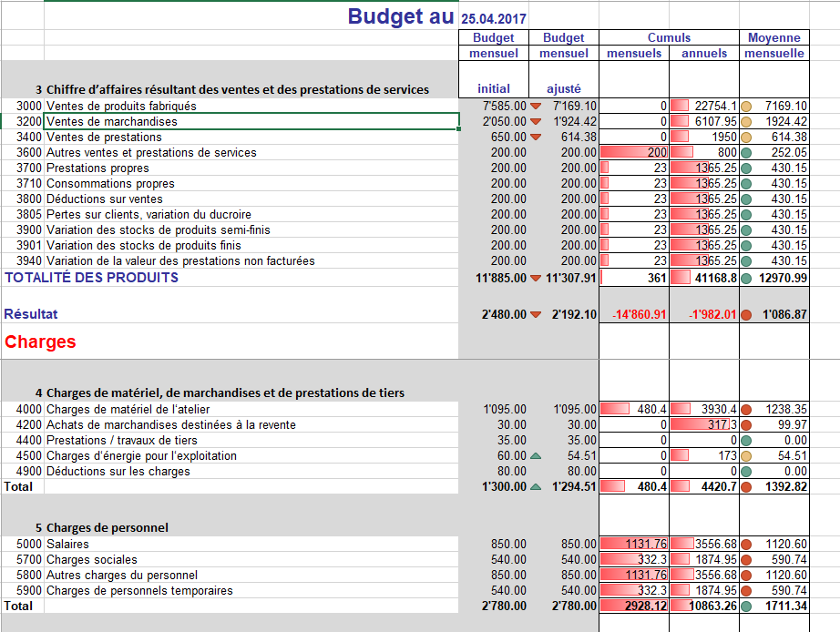This screenshot has height=632, width=840.
Task: Click the ajusté column sub-header
Action: 563,89
